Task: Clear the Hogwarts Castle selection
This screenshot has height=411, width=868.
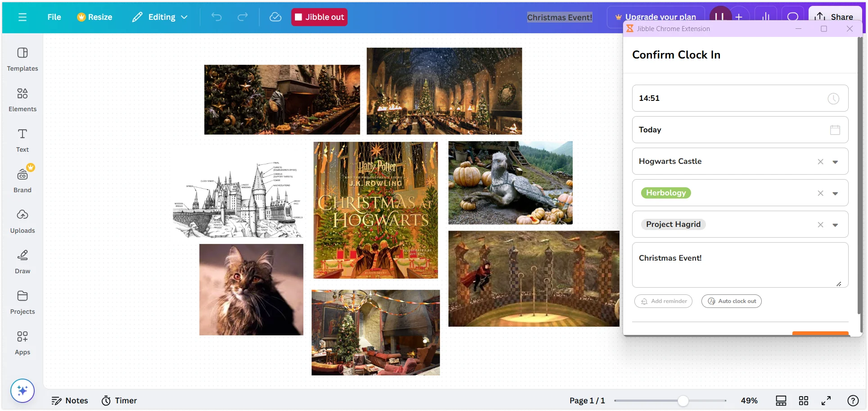Action: [821, 162]
